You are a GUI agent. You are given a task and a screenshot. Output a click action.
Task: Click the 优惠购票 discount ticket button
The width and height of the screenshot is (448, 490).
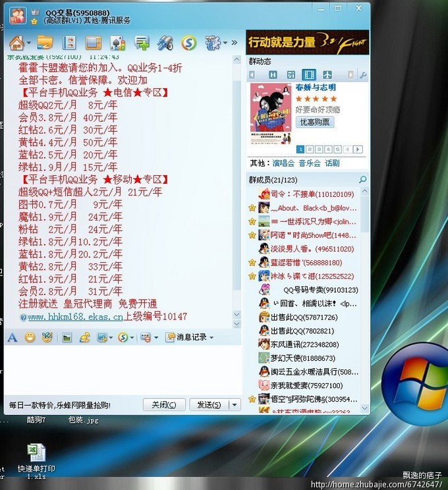[314, 122]
